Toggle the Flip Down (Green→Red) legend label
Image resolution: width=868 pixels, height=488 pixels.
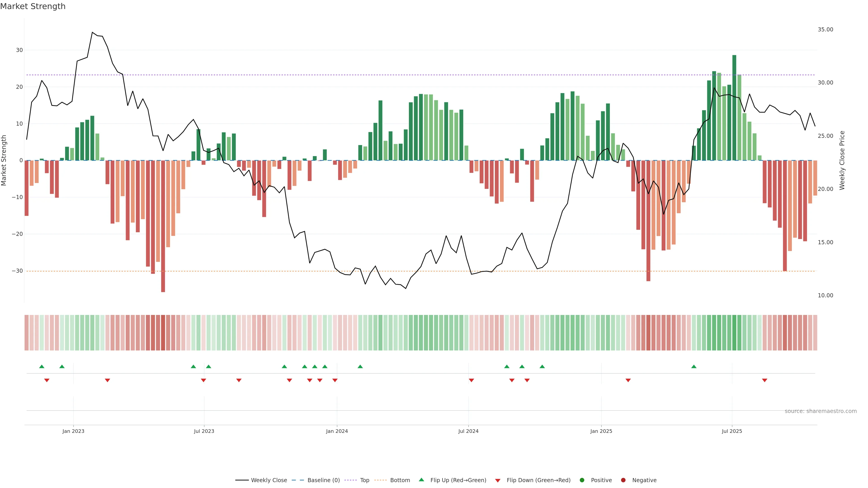pyautogui.click(x=538, y=480)
